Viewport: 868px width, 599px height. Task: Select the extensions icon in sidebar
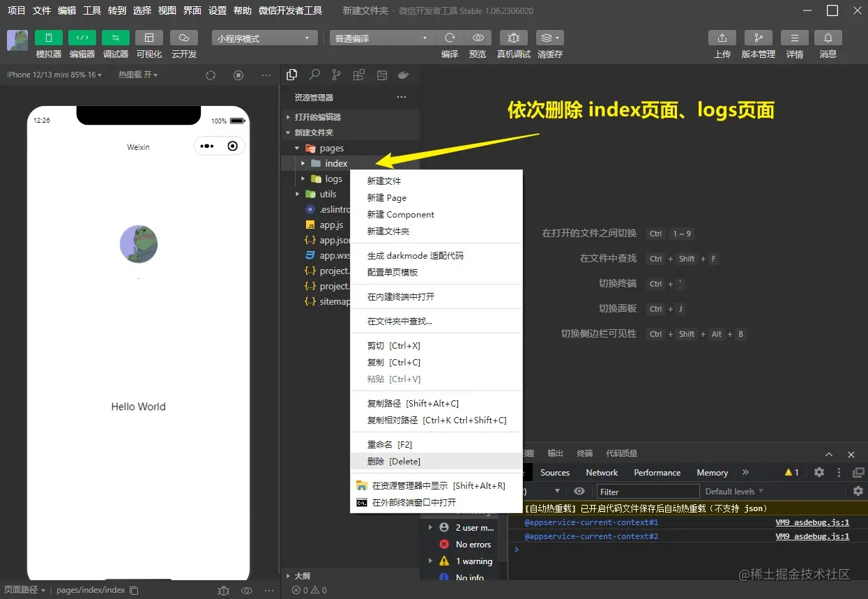(359, 75)
